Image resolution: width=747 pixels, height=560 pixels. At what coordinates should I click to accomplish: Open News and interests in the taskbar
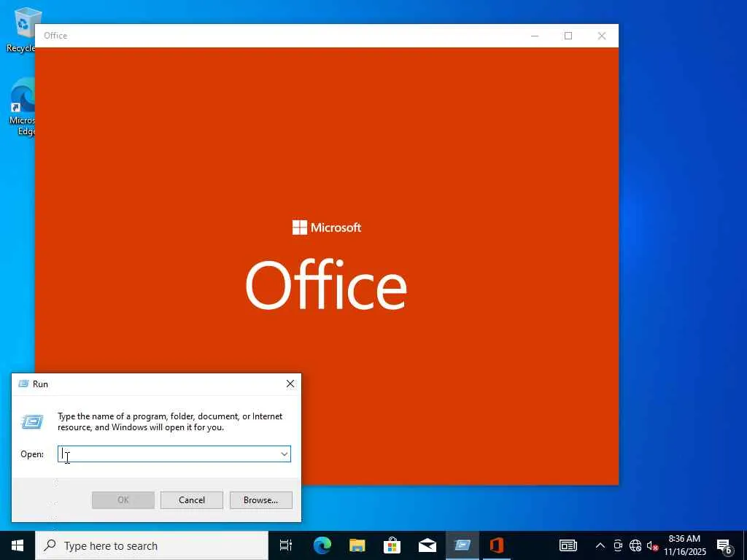pyautogui.click(x=568, y=545)
